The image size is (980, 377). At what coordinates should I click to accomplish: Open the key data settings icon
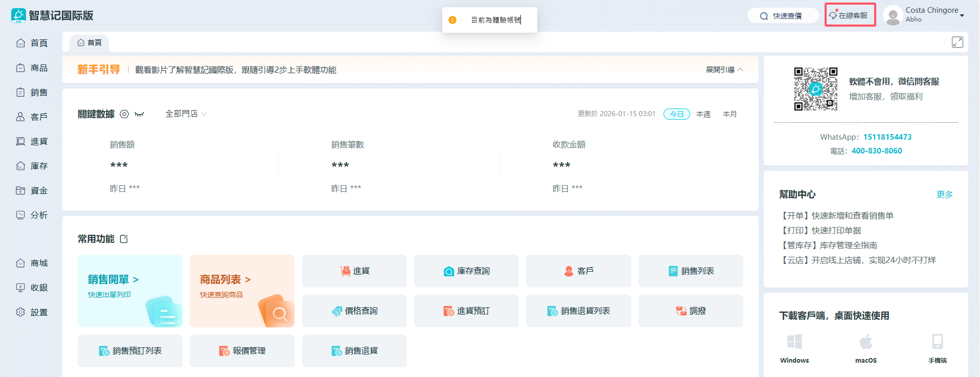point(124,114)
